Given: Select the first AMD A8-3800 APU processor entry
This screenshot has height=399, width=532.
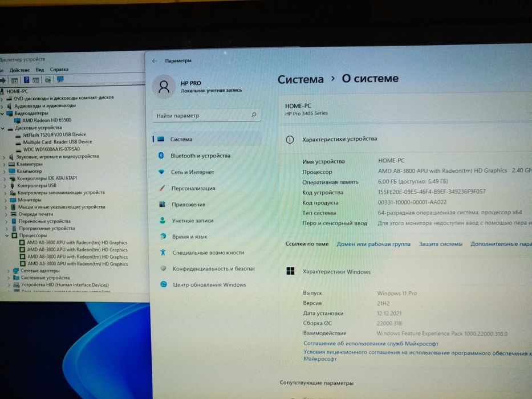Looking at the screenshot, I should [77, 243].
